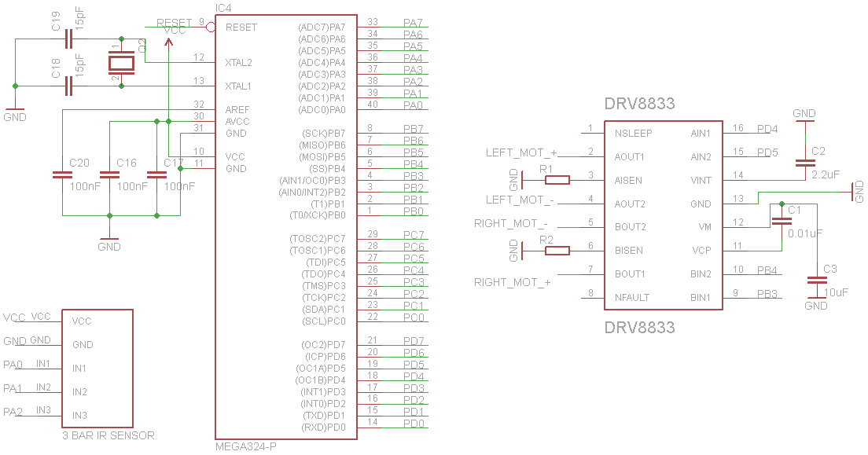Click the (SCK)PB7 pin label
Image resolution: width=868 pixels, height=455 pixels.
tap(324, 134)
